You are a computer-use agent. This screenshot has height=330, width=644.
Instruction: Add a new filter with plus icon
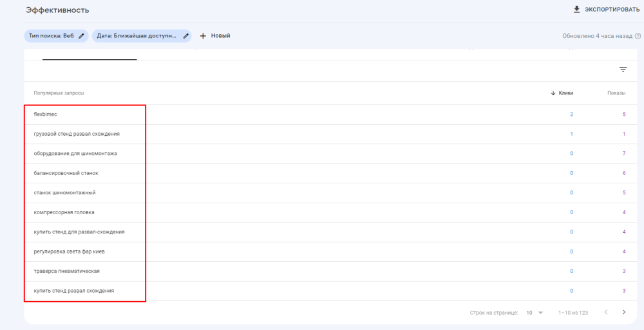coord(203,36)
